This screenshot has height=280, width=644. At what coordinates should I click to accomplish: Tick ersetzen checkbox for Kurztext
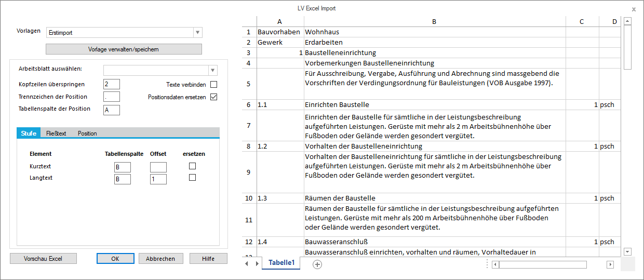point(192,166)
